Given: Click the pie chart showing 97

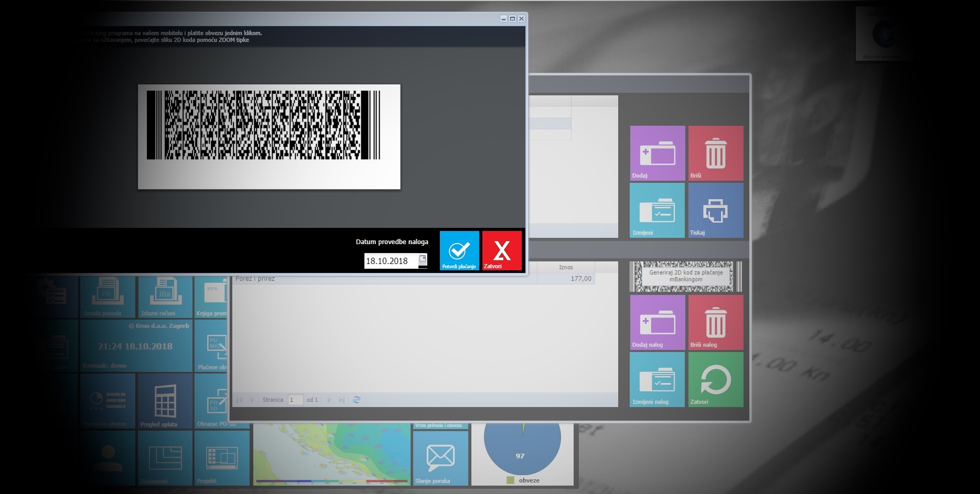Looking at the screenshot, I should (x=522, y=448).
